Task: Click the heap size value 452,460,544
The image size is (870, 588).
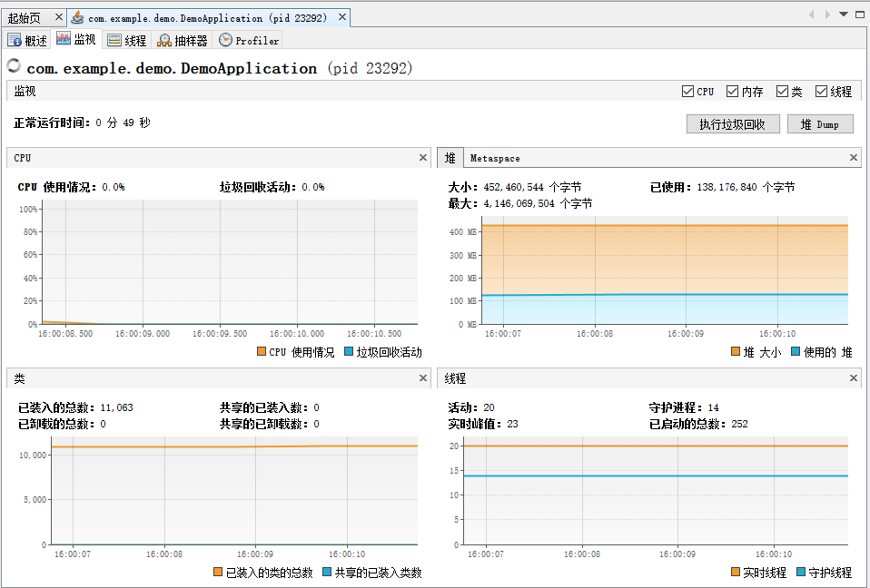Action: [514, 187]
